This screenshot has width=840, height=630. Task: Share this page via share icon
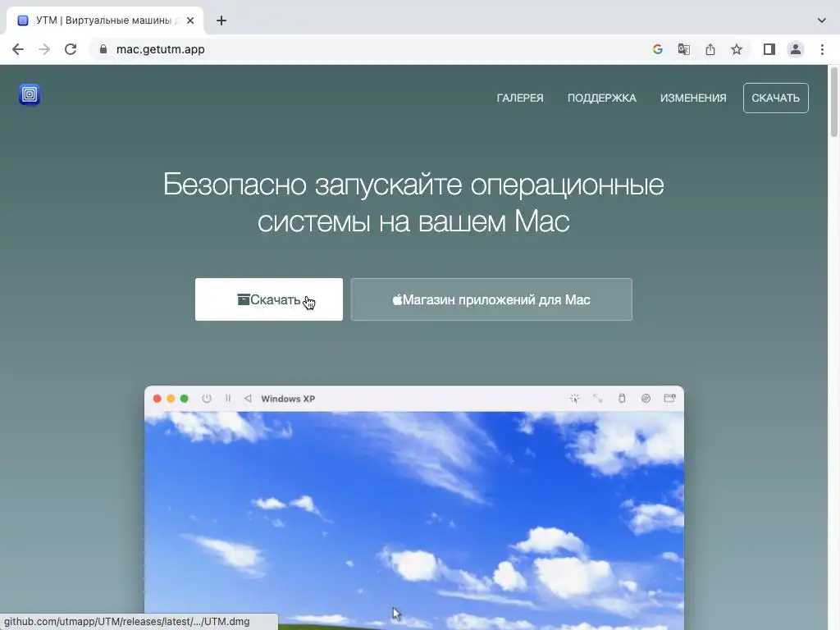click(x=710, y=49)
